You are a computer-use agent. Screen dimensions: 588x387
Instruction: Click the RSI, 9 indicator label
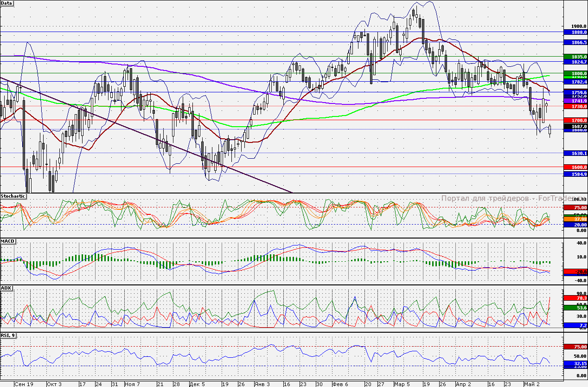[x=8, y=335]
